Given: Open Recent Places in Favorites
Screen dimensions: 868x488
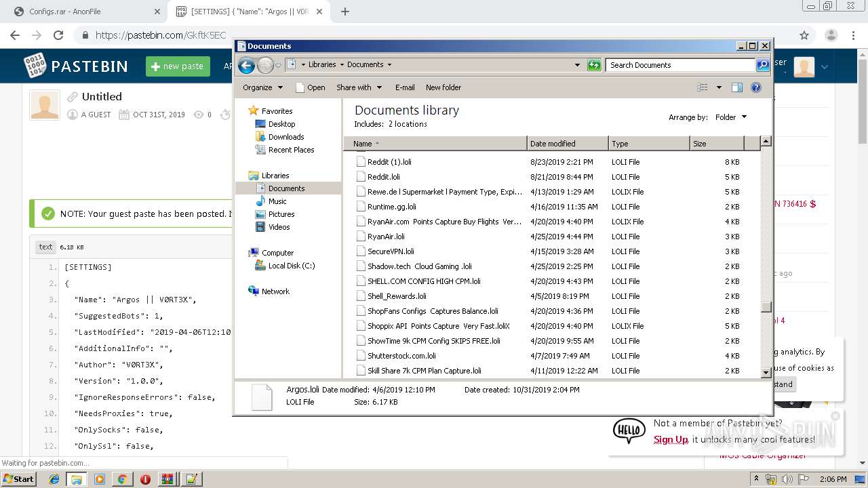Looking at the screenshot, I should point(291,150).
